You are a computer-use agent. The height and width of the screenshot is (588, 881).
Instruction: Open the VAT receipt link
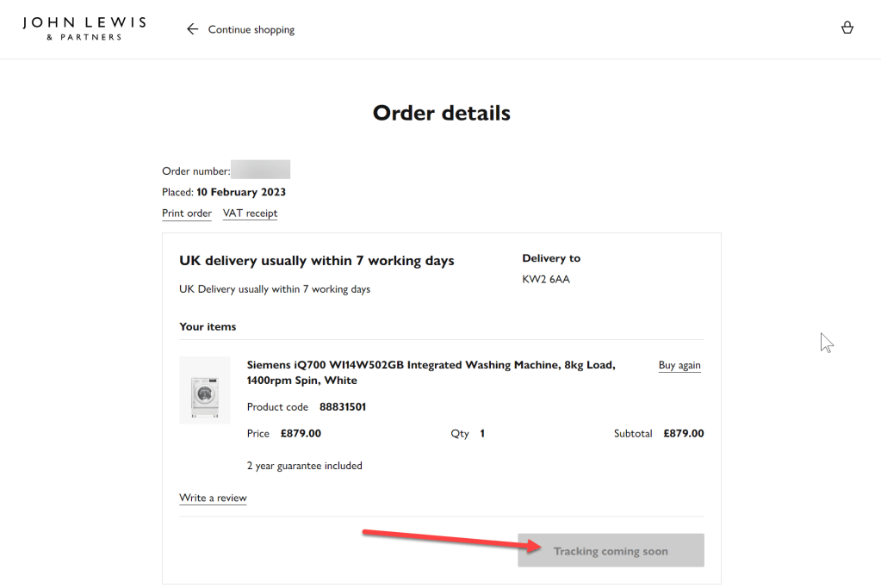(250, 214)
